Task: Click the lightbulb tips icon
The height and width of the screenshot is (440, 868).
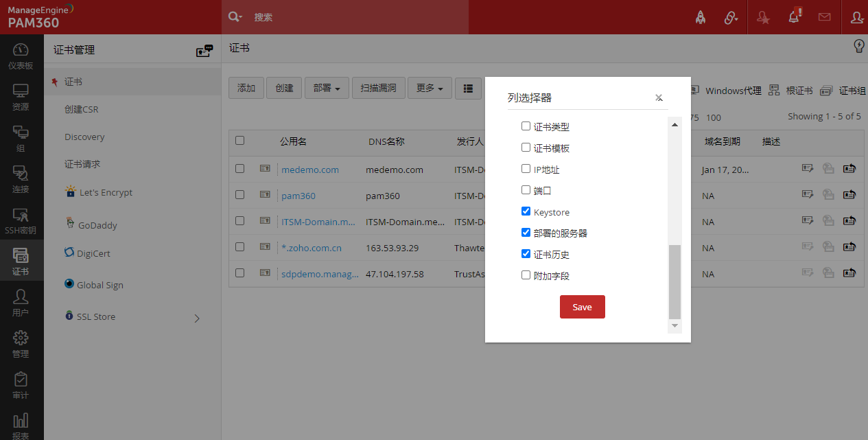Action: point(858,47)
